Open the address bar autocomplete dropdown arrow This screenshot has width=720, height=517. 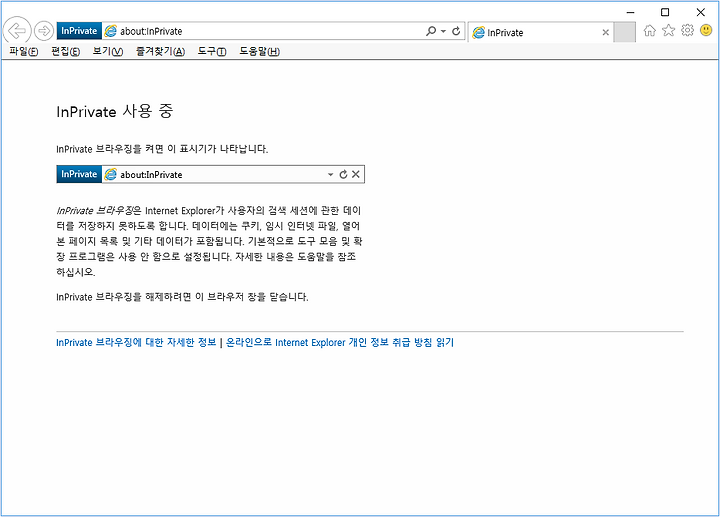coord(444,31)
